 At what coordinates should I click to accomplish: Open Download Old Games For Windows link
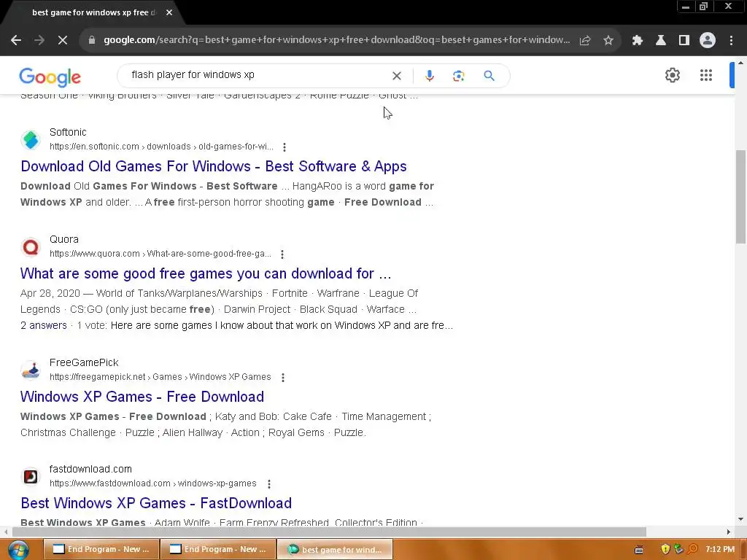tap(214, 166)
